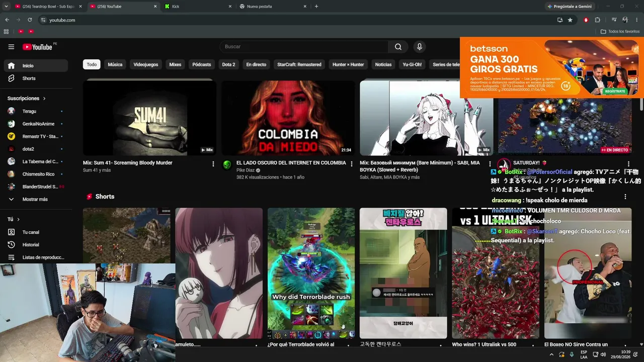View site information icon in address bar
Viewport: 644px width, 362px height.
point(43,20)
